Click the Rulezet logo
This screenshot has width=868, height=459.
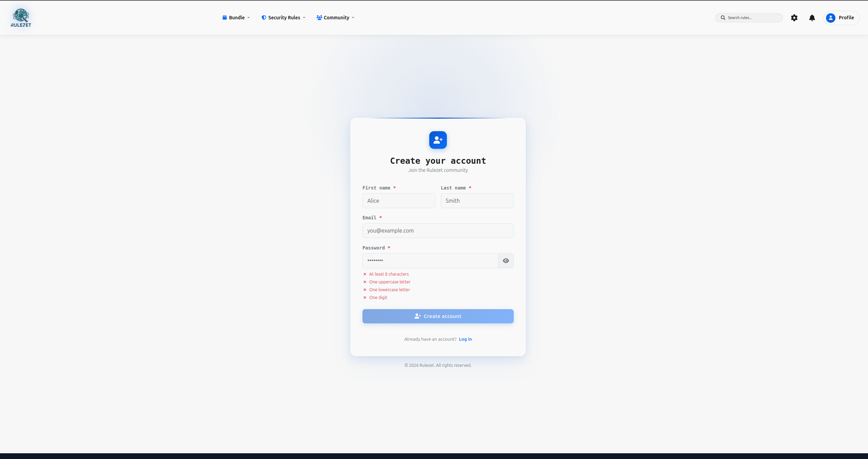[x=21, y=18]
